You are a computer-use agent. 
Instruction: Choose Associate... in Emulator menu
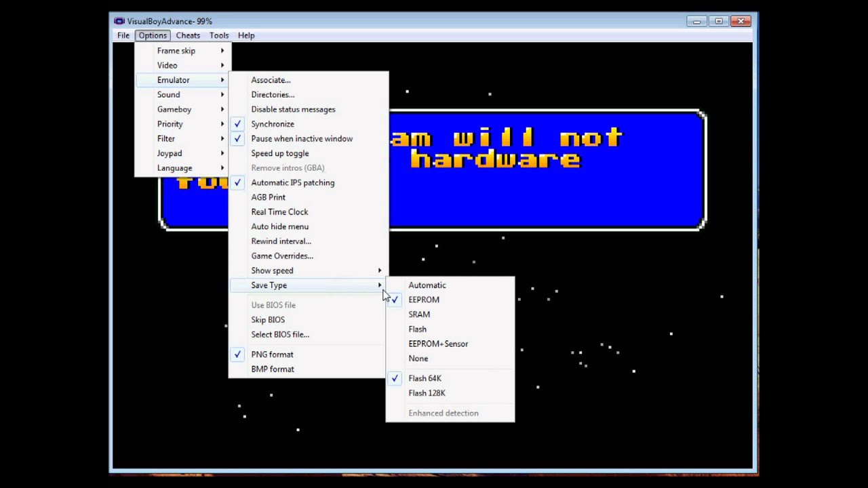click(x=309, y=80)
